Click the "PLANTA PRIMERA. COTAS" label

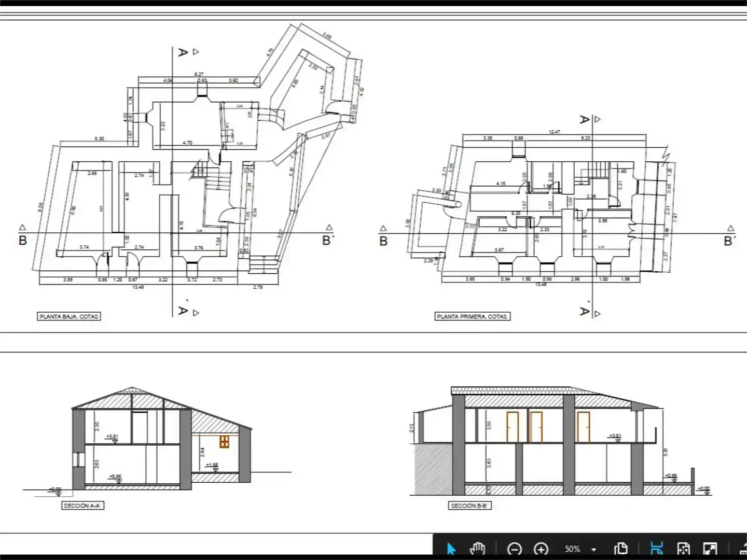pyautogui.click(x=472, y=316)
